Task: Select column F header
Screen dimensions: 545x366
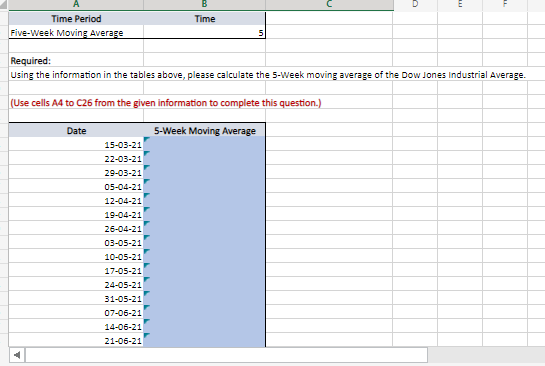Action: pos(505,5)
